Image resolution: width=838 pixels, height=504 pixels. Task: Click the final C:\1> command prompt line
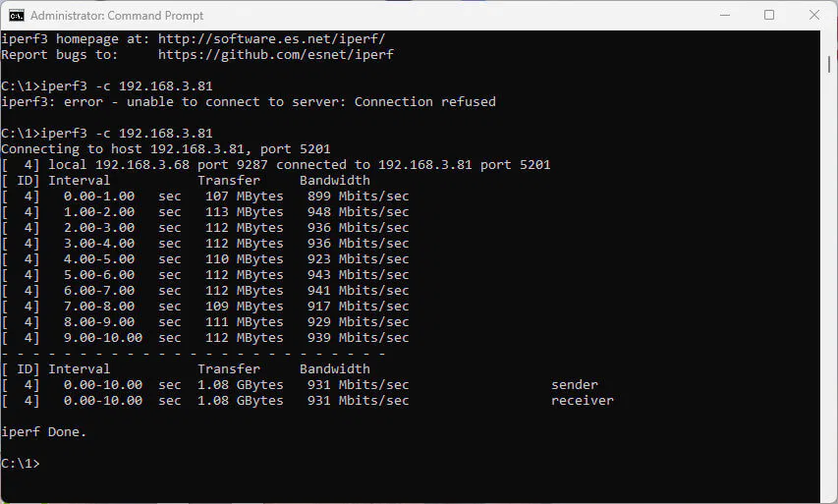click(x=21, y=464)
